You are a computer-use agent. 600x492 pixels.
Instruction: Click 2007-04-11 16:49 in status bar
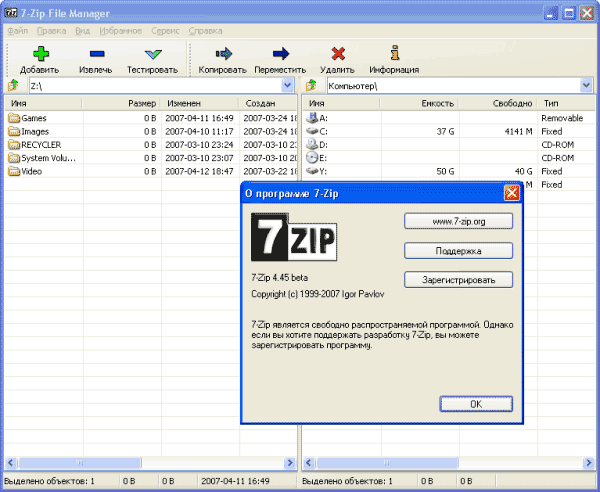[x=235, y=481]
